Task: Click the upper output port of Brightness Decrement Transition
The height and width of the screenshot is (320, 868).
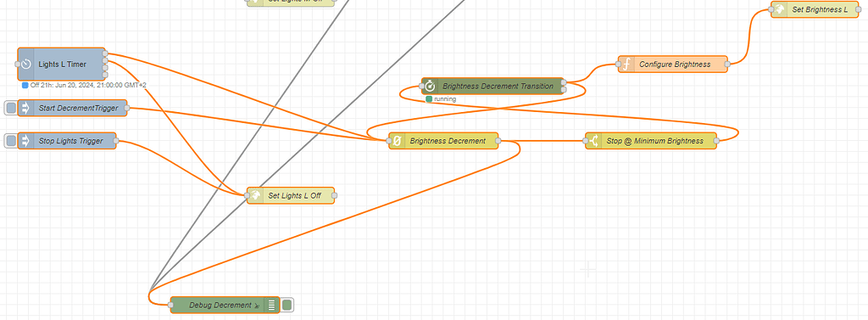Action: pos(564,82)
